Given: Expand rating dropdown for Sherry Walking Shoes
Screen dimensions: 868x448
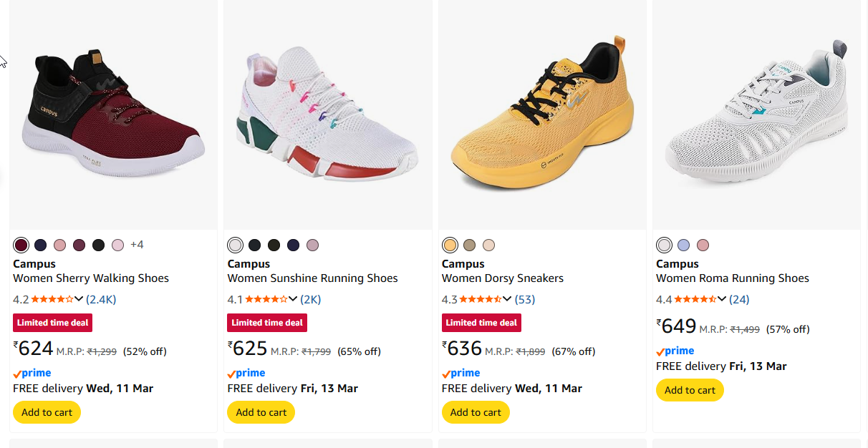Looking at the screenshot, I should tap(79, 299).
